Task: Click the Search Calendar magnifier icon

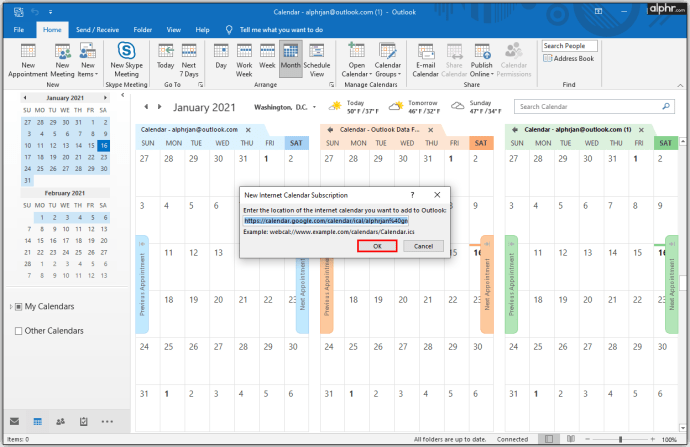Action: pyautogui.click(x=666, y=106)
